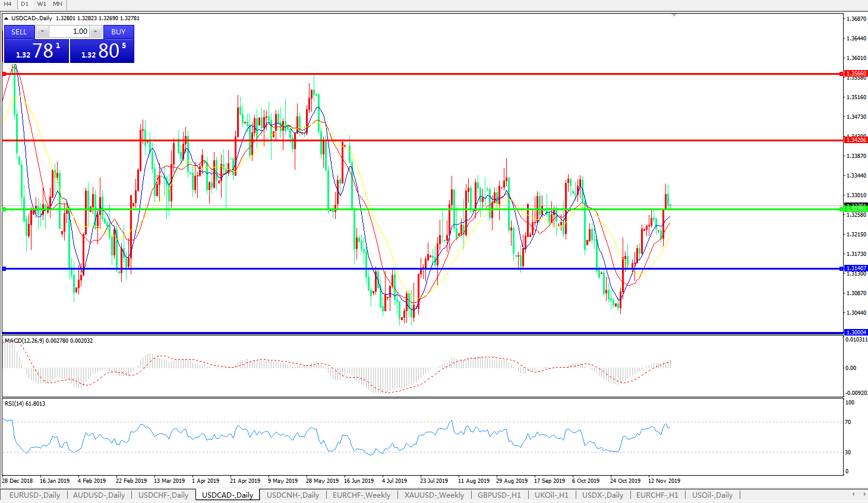Viewport: 868px width, 503px height.
Task: Click the 1.00 volume input field
Action: point(69,31)
